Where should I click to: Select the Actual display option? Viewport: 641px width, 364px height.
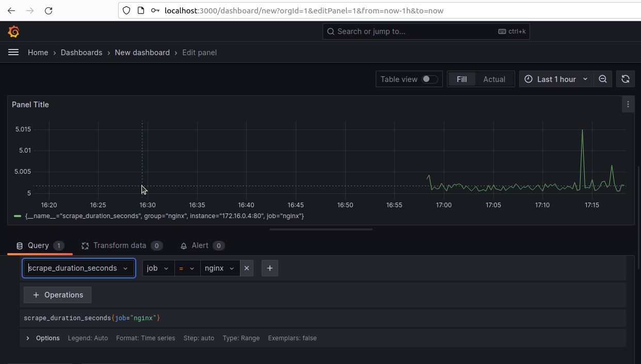pos(494,79)
